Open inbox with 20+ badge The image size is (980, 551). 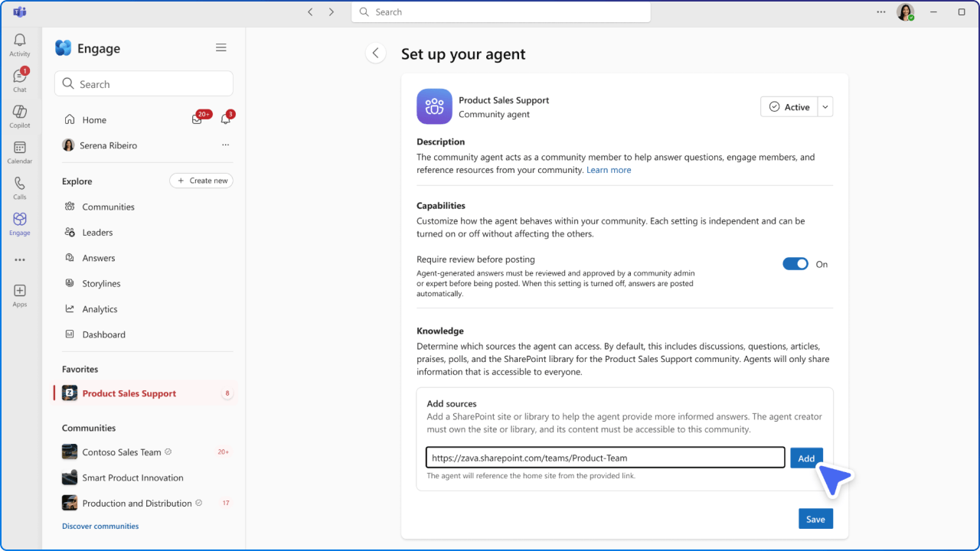198,119
